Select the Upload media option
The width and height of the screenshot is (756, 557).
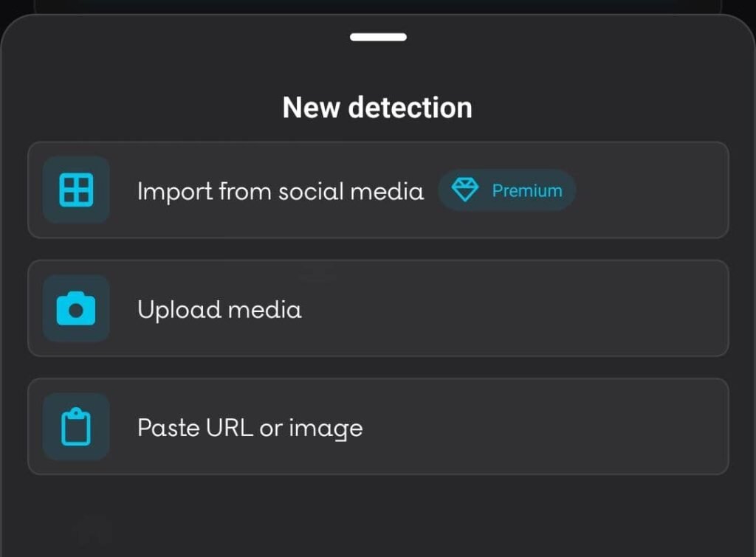[x=378, y=308]
